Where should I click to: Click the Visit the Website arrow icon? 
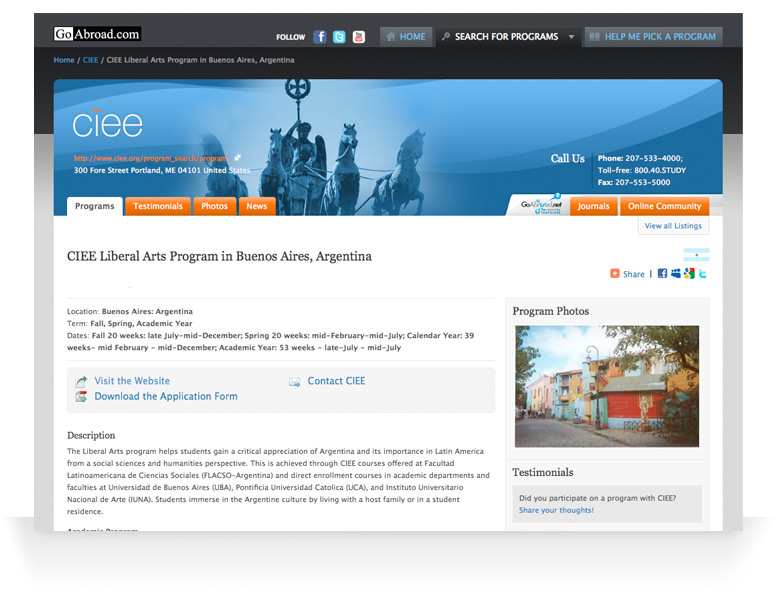81,381
